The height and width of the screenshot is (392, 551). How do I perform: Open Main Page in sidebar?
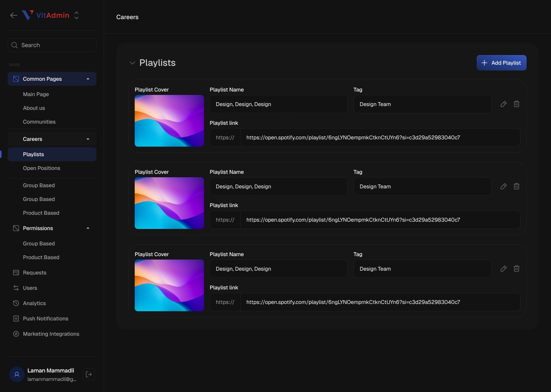(x=36, y=94)
